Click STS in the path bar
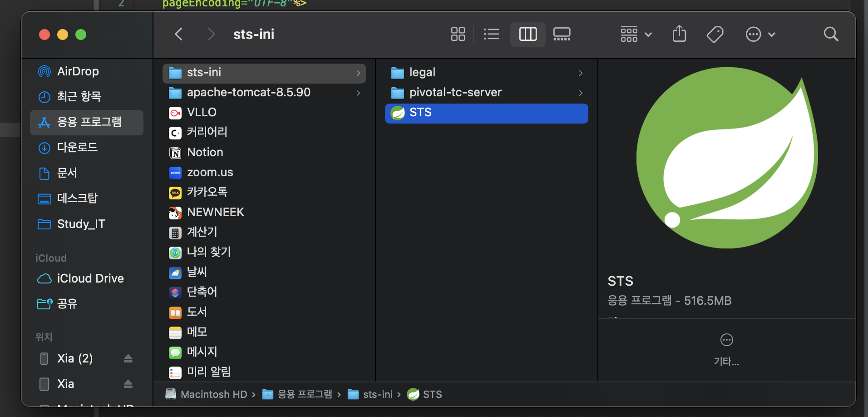This screenshot has height=417, width=868. click(425, 394)
